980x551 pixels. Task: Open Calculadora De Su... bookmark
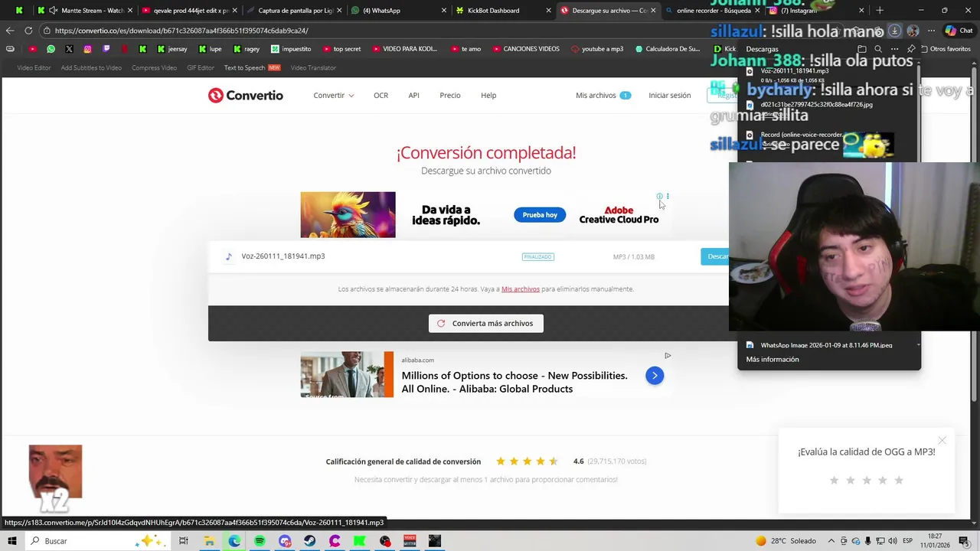(x=668, y=49)
